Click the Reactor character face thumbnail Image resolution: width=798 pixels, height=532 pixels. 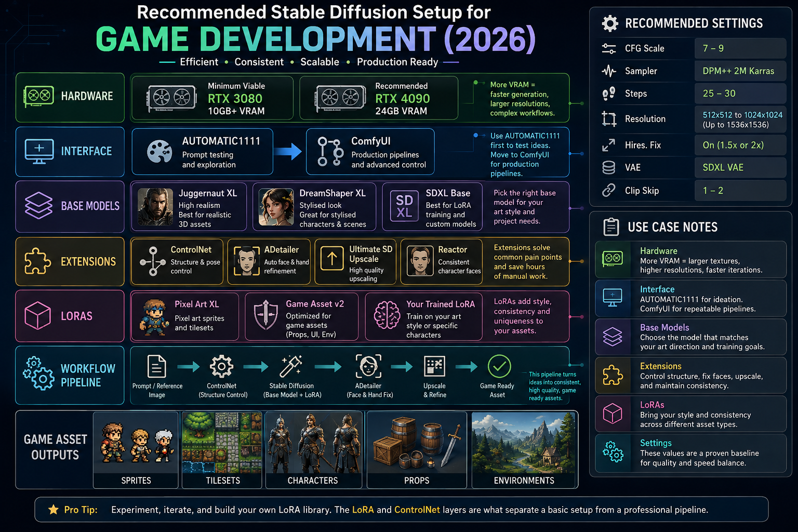420,261
